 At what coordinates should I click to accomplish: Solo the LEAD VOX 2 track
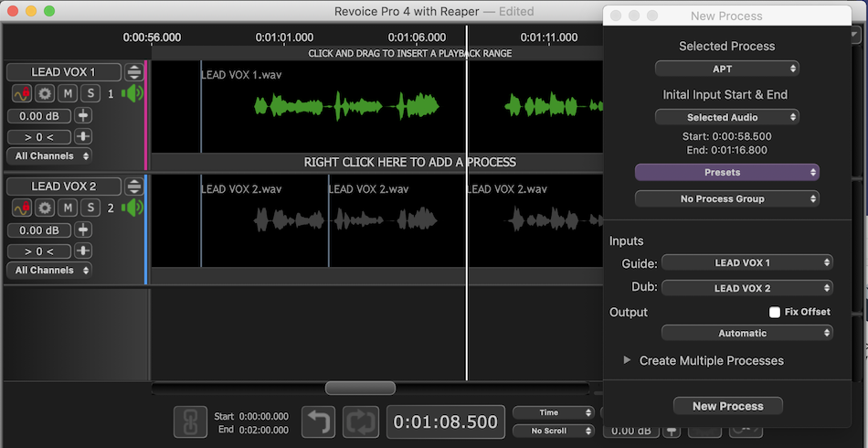tap(90, 208)
